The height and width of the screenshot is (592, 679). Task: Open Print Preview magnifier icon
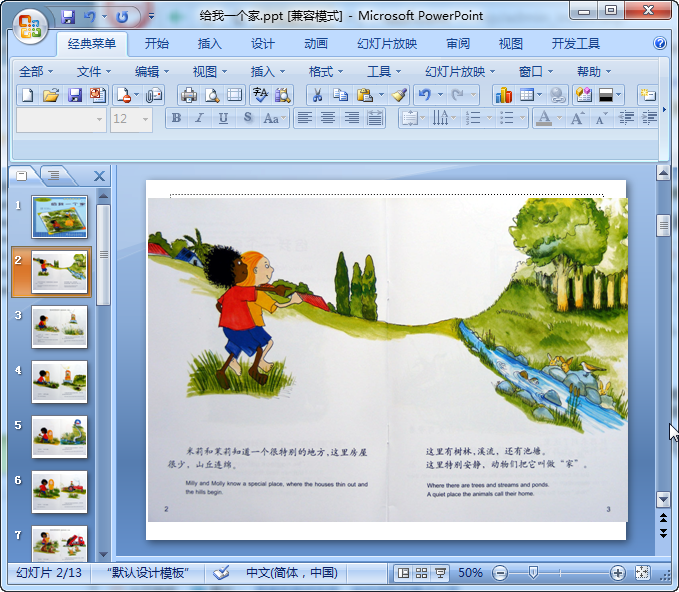[x=212, y=95]
